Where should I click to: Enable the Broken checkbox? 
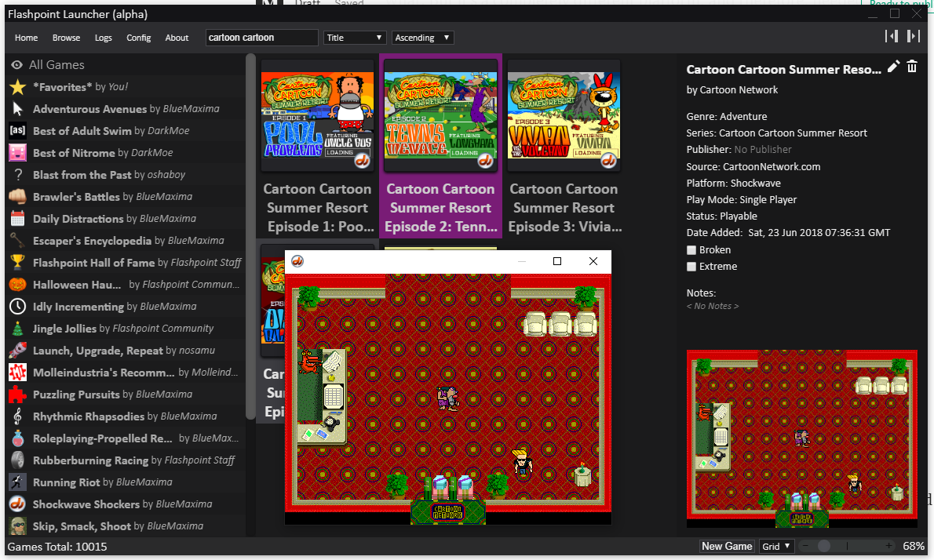coord(691,250)
